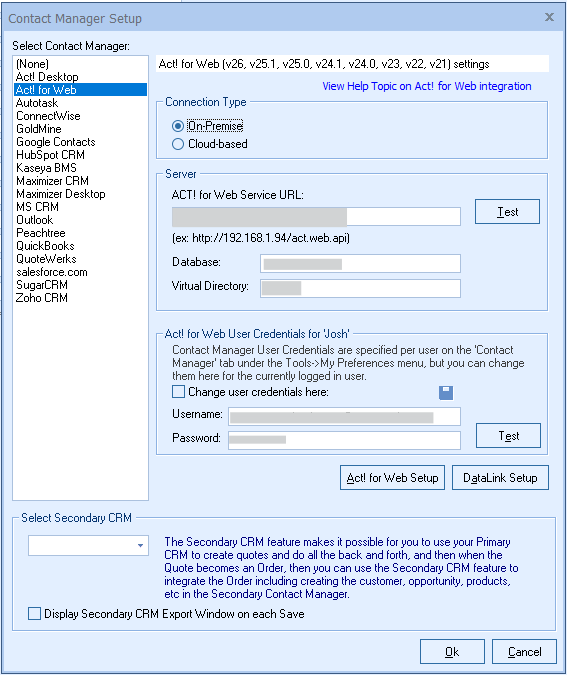Select Act! Desktop in the list

tap(81, 77)
